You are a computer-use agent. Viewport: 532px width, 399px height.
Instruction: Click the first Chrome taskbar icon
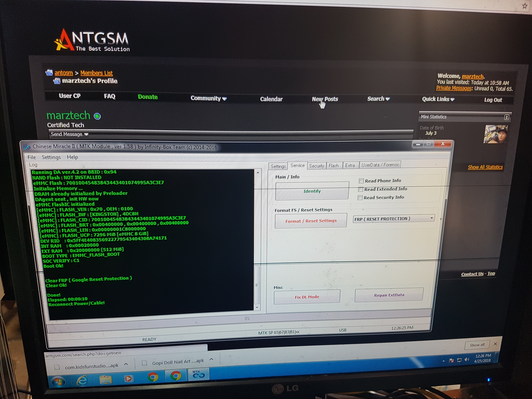(x=153, y=377)
